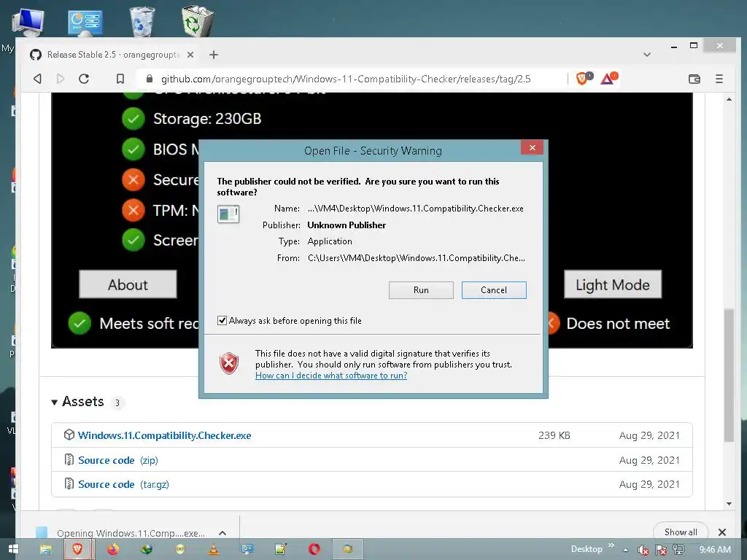Reload the GitHub release page
Image resolution: width=747 pixels, height=560 pixels.
pos(84,79)
